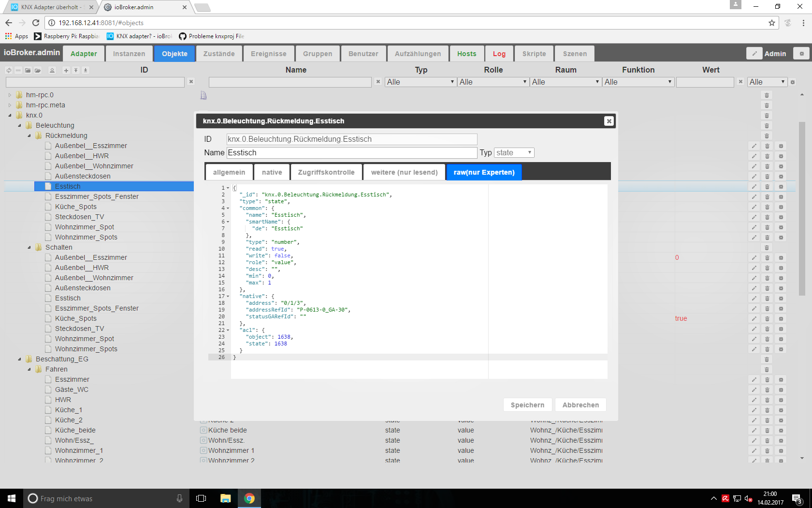Image resolution: width=812 pixels, height=508 pixels.
Task: Open the Zugriffskontrolle tab
Action: pyautogui.click(x=326, y=172)
